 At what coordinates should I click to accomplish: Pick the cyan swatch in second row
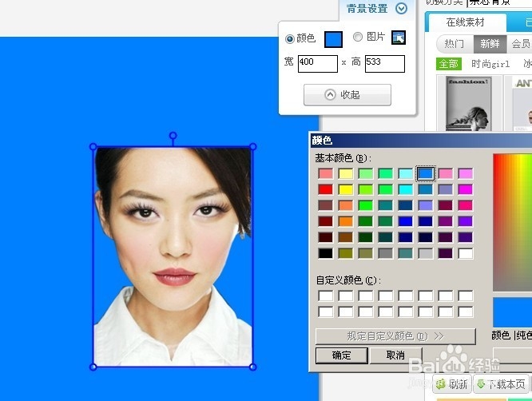406,189
